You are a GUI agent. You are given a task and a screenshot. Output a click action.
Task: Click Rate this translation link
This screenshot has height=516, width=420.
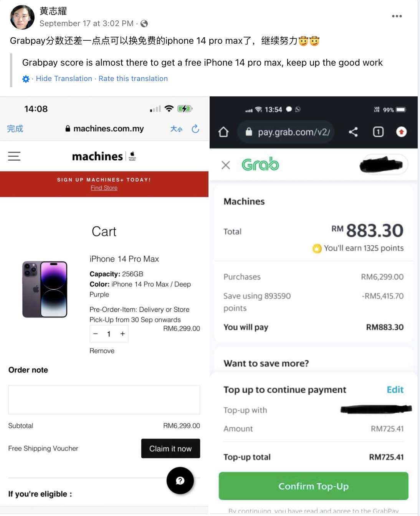133,79
